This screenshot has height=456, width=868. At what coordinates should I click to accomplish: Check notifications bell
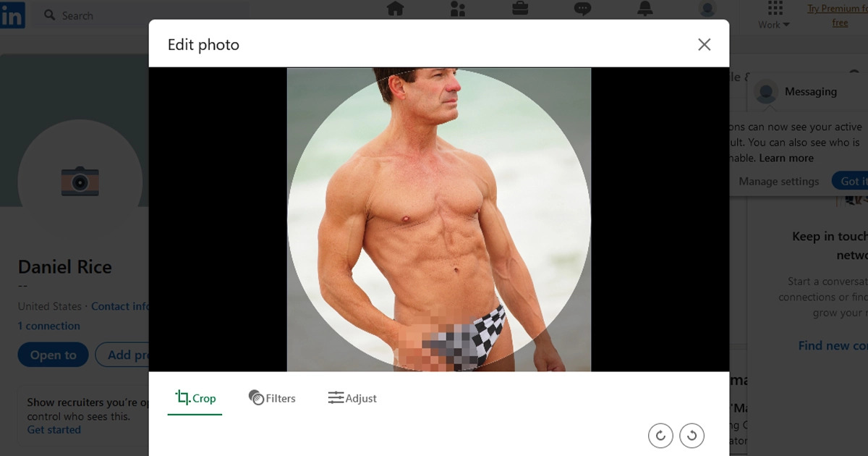(644, 10)
